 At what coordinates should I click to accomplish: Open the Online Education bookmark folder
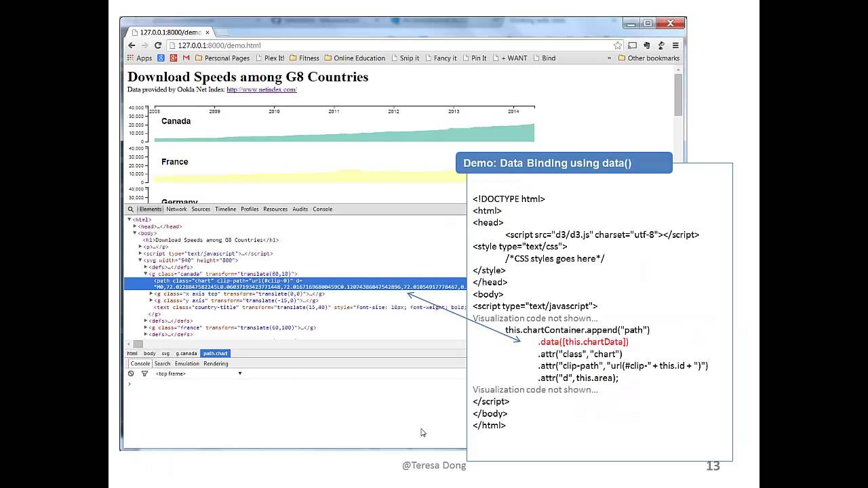coord(355,58)
